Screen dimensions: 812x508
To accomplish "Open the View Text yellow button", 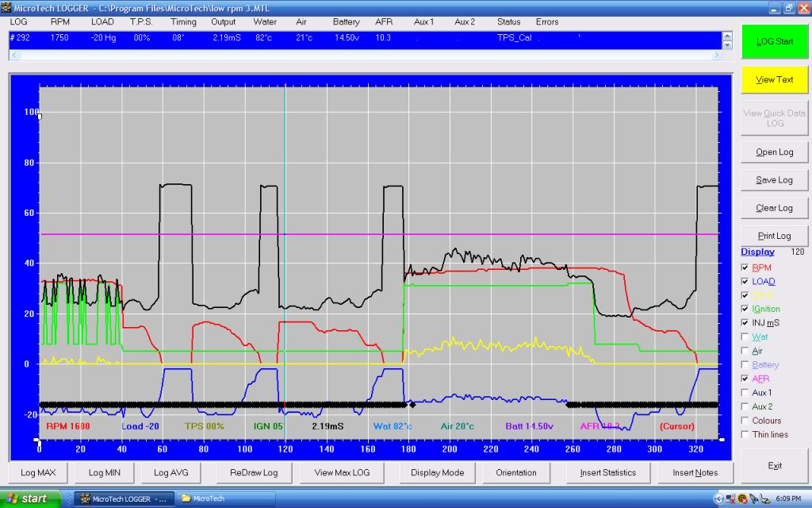I will click(774, 79).
